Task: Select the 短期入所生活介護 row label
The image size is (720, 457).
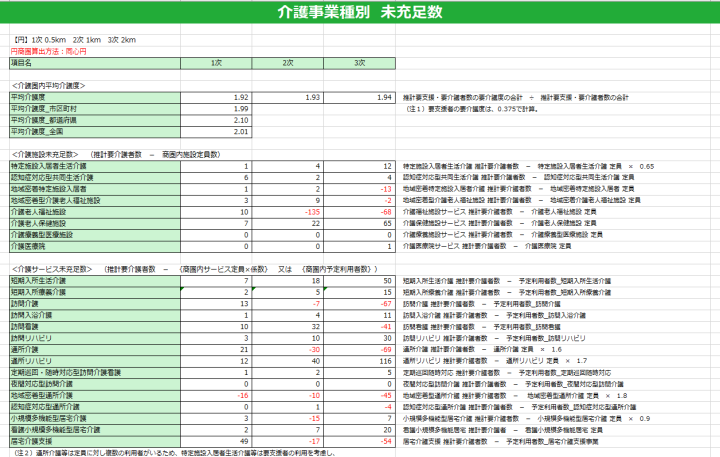Action: [x=95, y=281]
